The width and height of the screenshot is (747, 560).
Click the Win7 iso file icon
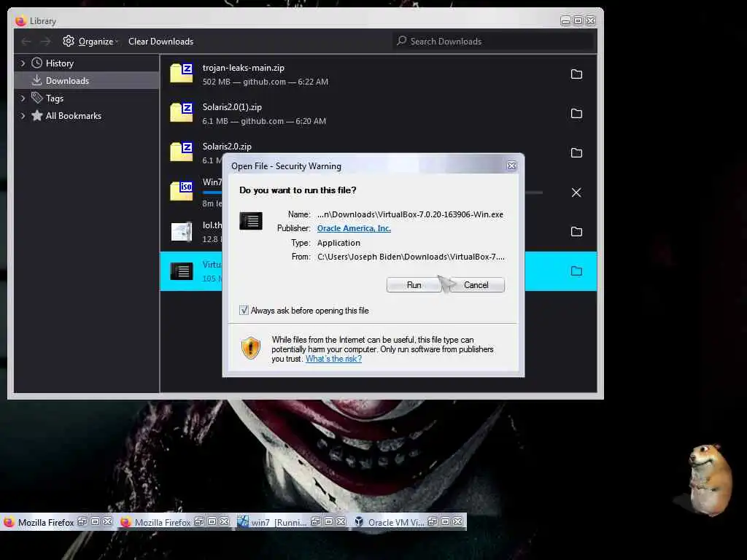182,191
